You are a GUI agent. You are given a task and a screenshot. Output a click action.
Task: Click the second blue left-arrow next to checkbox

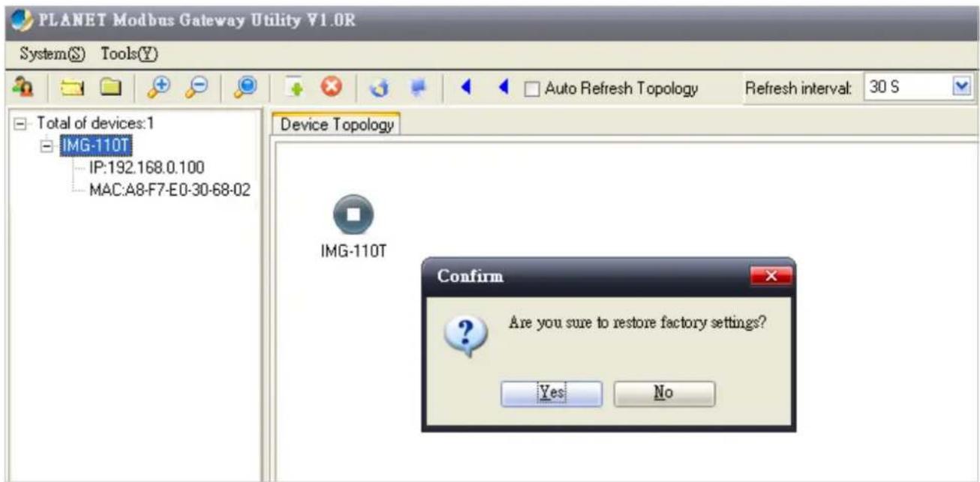[505, 88]
